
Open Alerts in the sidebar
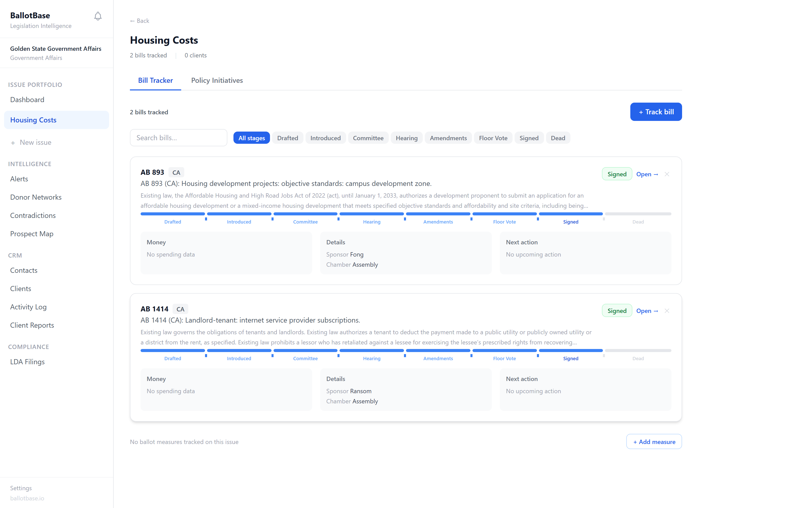[56, 179]
